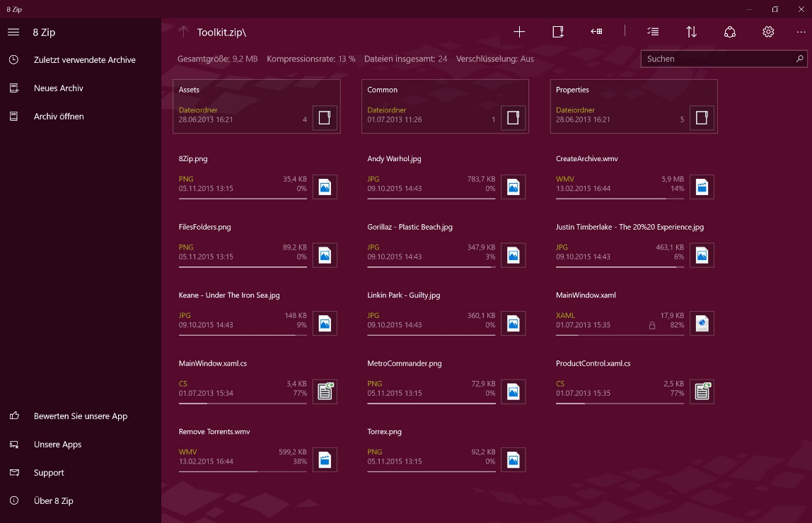This screenshot has width=812, height=523.
Task: Click the Andy Warhol.jpg image icon
Action: [514, 187]
